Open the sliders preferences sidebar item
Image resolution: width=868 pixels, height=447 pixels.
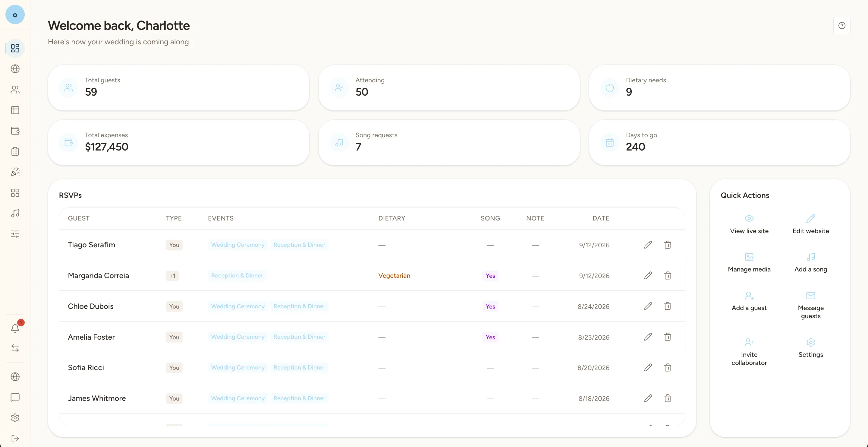[15, 234]
